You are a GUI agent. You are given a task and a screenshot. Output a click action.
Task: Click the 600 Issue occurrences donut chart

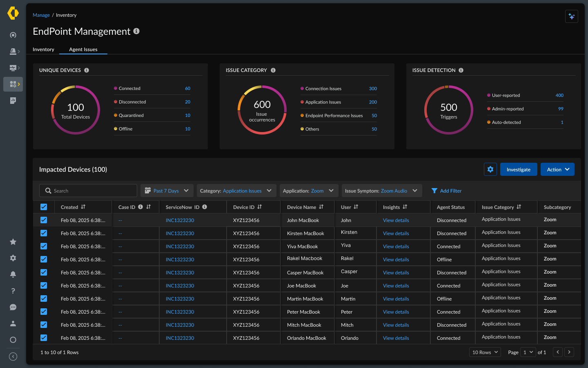coord(262,110)
